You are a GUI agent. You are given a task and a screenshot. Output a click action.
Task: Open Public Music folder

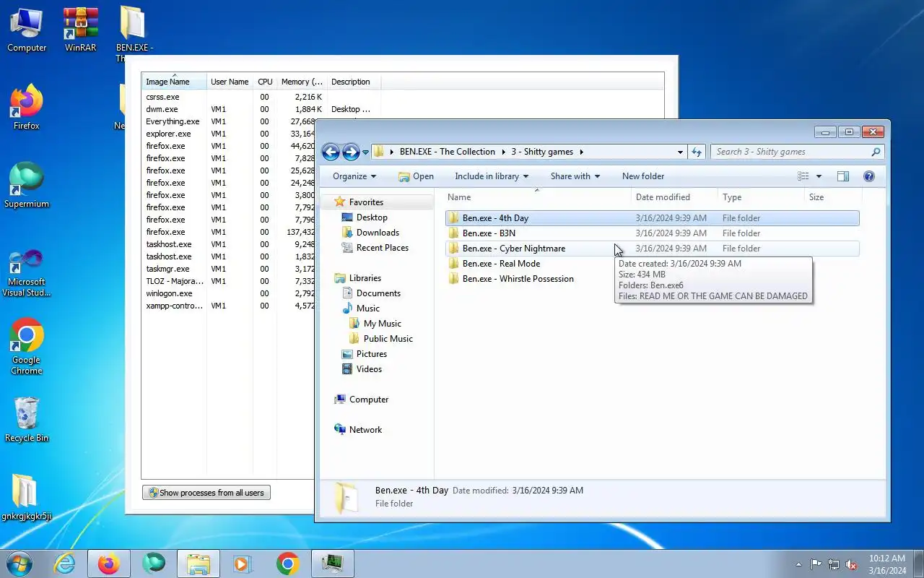tap(388, 339)
